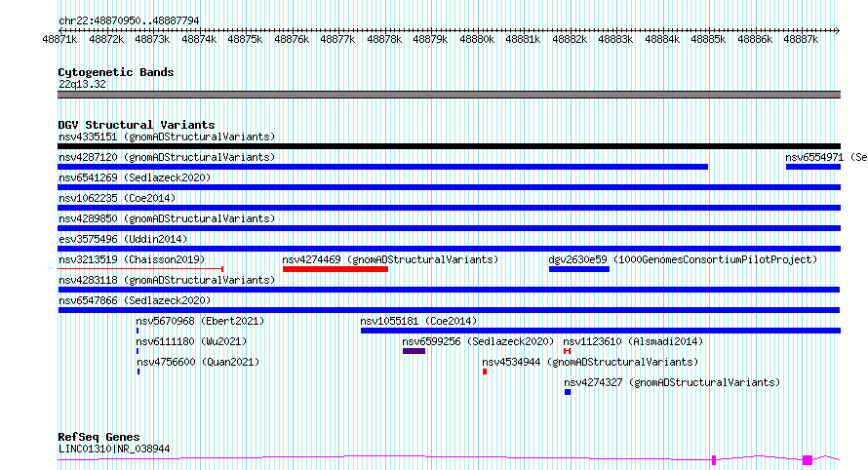Open dgv2630e59 1000 Genomes variant label
The width and height of the screenshot is (868, 470).
[683, 259]
